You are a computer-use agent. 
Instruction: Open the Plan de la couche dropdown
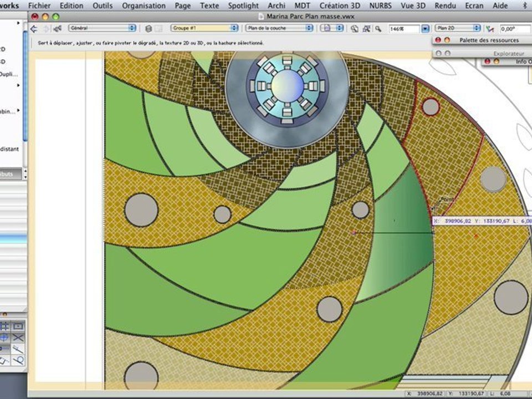pyautogui.click(x=279, y=28)
